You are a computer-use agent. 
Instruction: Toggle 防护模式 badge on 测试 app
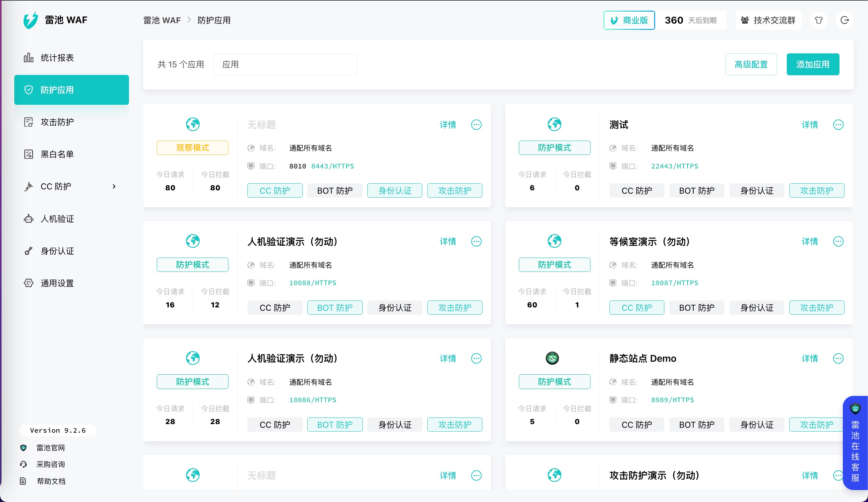click(554, 148)
